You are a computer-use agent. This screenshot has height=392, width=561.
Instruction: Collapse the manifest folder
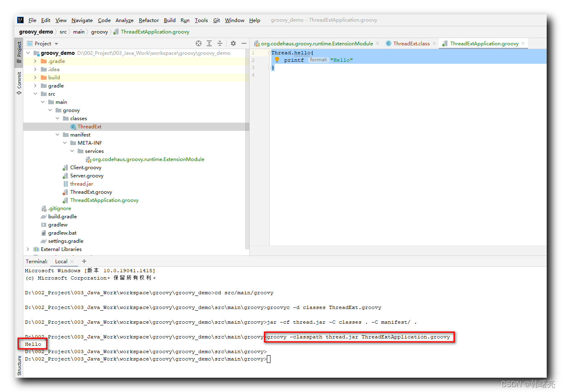[58, 134]
